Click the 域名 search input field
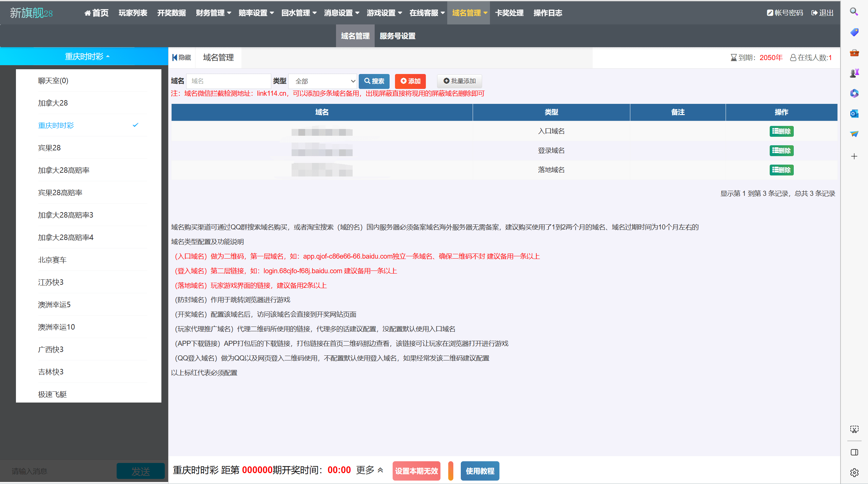The width and height of the screenshot is (868, 484). point(229,81)
